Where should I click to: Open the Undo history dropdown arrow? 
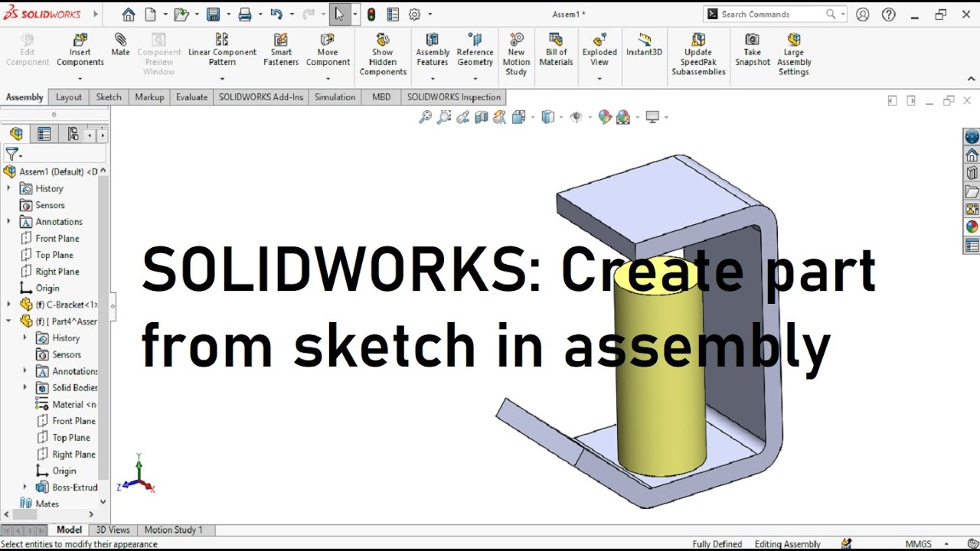[x=292, y=15]
